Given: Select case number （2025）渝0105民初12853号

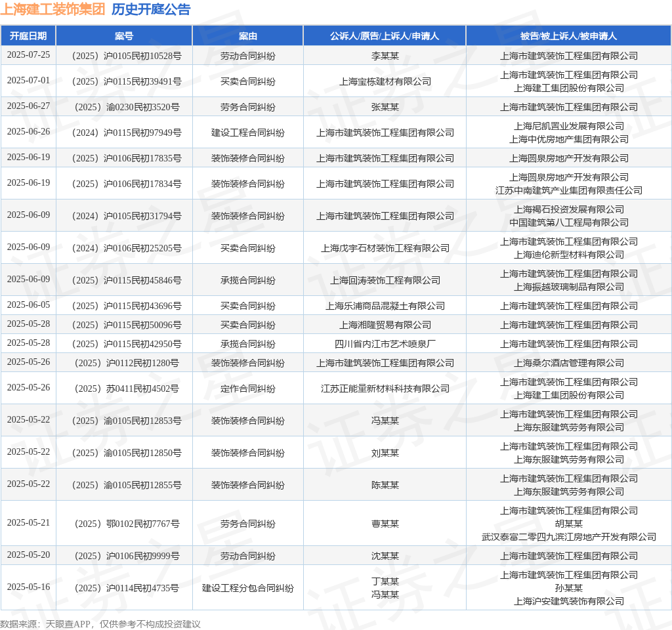Looking at the screenshot, I should tap(127, 421).
